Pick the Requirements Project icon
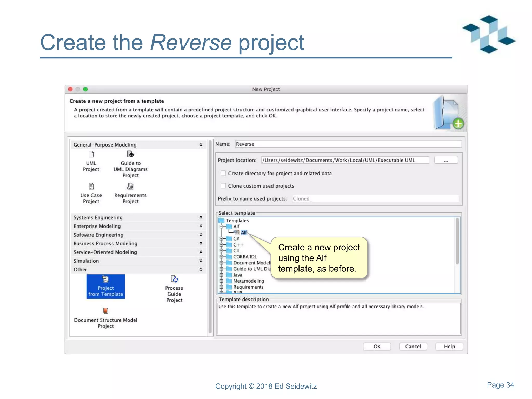 (x=130, y=186)
